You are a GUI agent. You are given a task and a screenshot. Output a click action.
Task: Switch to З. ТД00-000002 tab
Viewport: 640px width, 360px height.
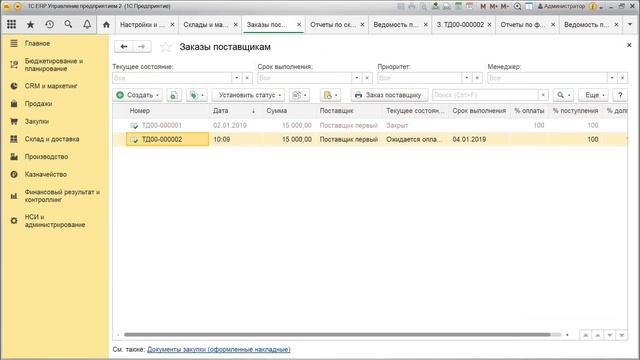click(460, 24)
